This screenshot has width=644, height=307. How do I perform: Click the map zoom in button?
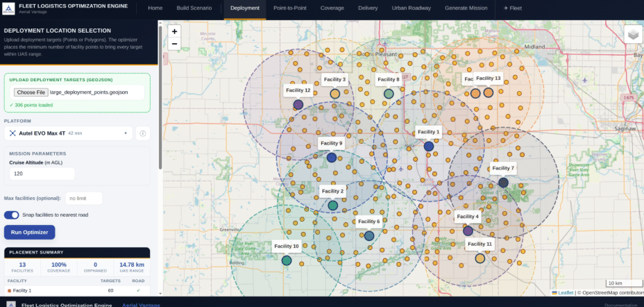click(x=174, y=31)
